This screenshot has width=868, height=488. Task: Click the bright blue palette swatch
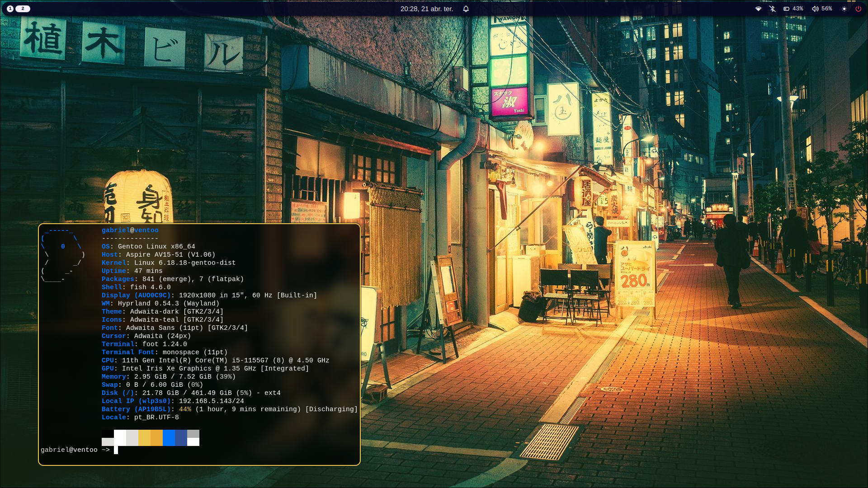[169, 438]
